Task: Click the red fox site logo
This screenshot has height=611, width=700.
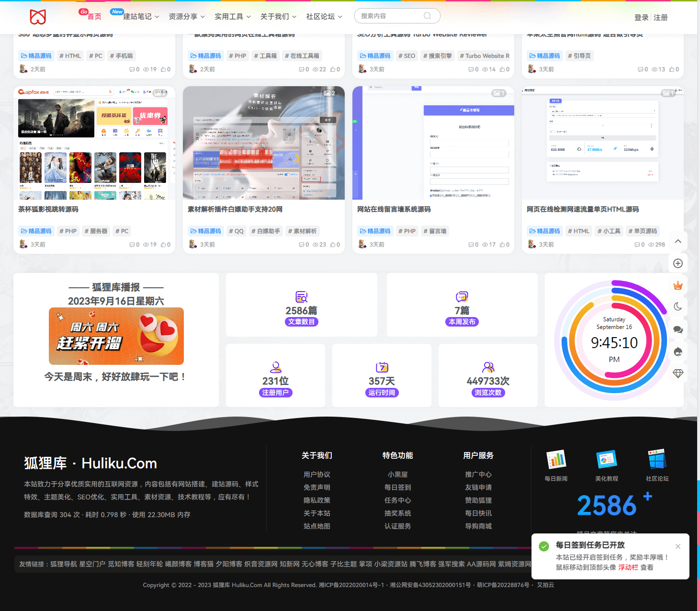Action: coord(38,17)
